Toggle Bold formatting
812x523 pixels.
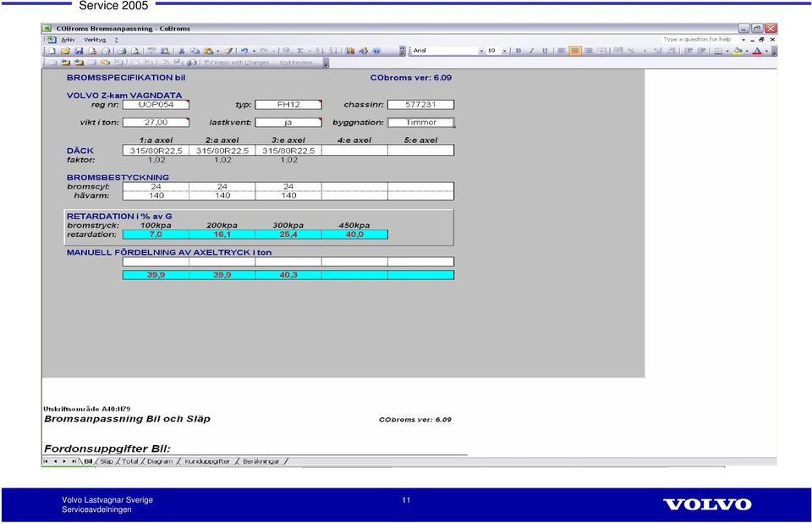pos(518,51)
